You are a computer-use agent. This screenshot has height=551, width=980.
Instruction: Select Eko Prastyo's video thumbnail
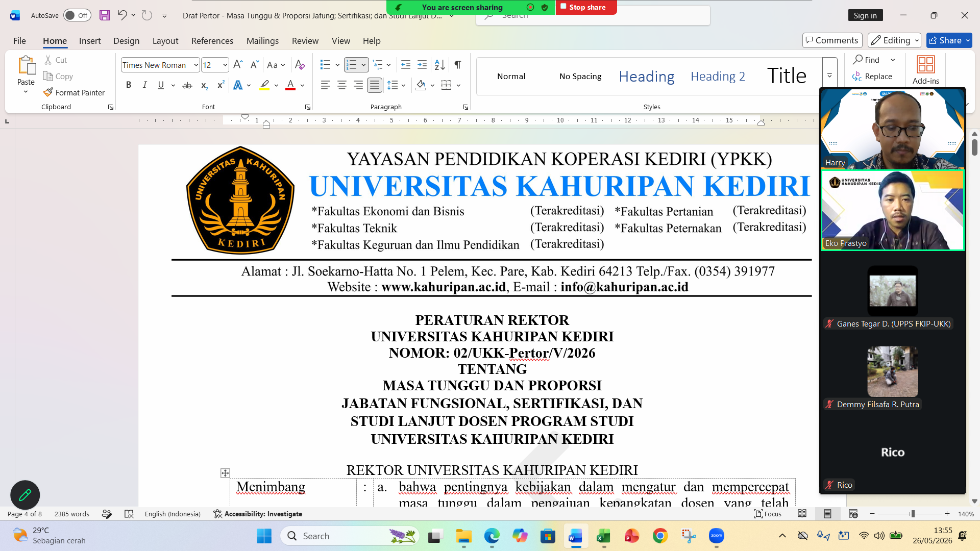click(892, 210)
